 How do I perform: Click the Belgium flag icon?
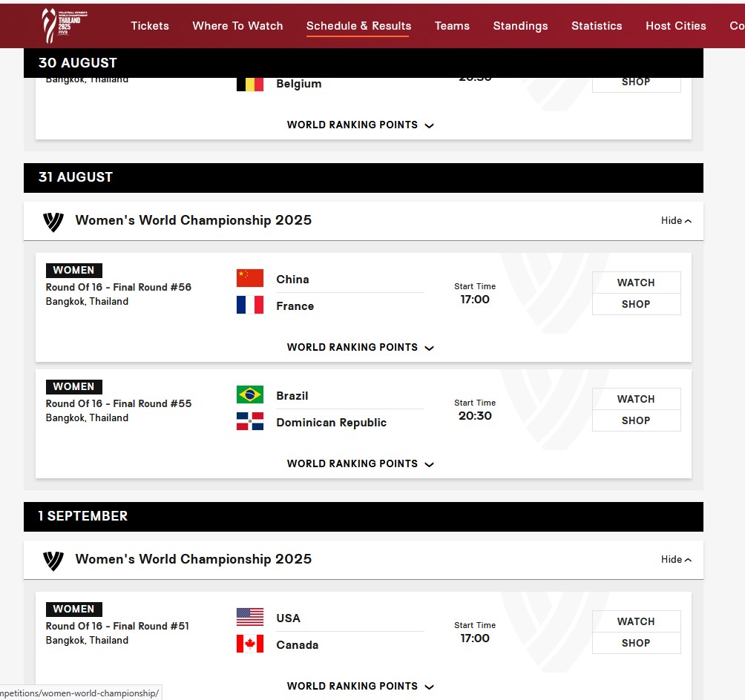(250, 85)
